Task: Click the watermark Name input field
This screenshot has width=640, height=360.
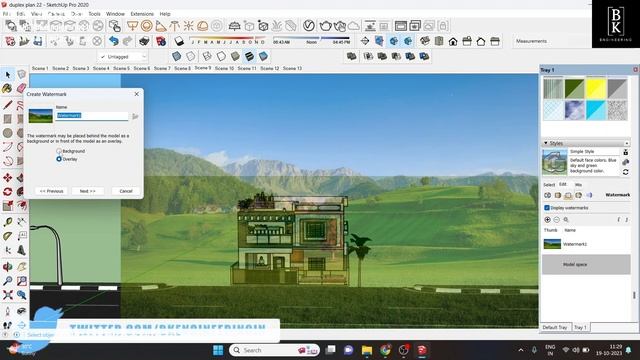Action: point(92,116)
